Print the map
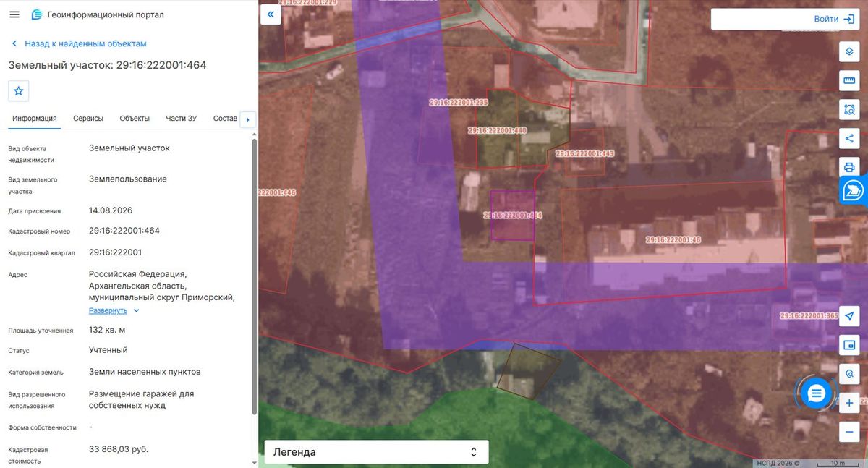 849,167
